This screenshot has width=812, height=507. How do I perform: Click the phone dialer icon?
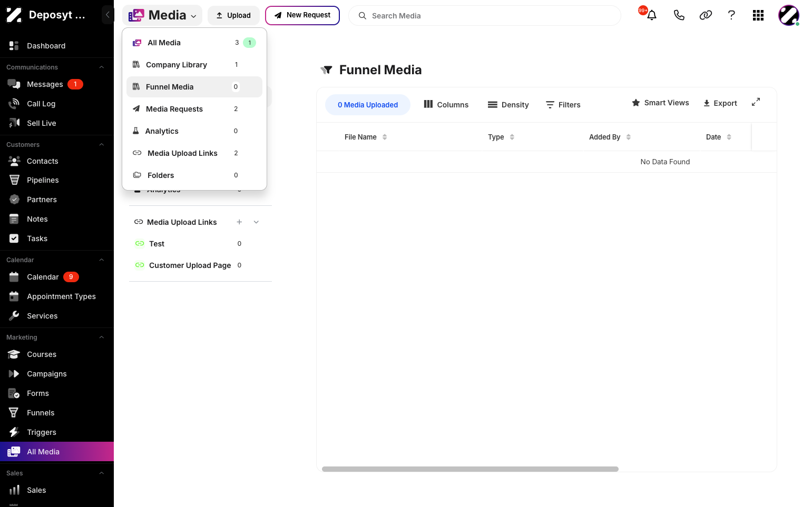[679, 15]
